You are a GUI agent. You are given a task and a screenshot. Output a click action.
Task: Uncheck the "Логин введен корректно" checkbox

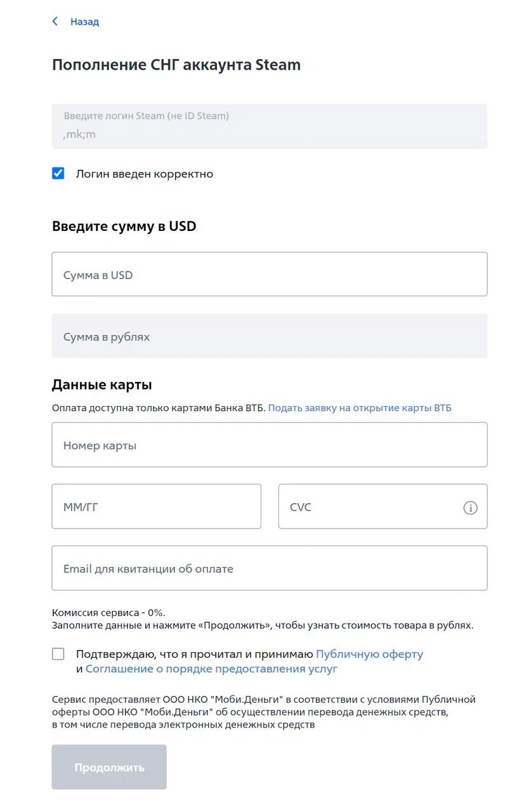click(x=58, y=173)
